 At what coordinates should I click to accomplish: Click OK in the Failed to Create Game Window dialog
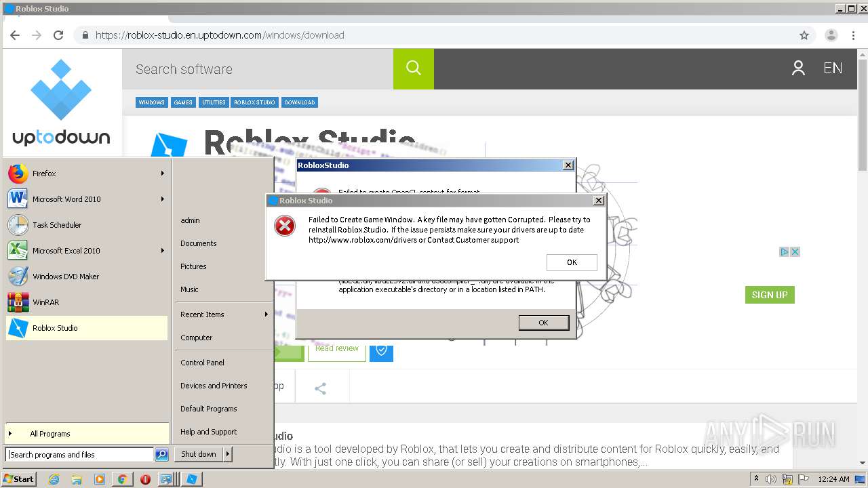click(572, 262)
